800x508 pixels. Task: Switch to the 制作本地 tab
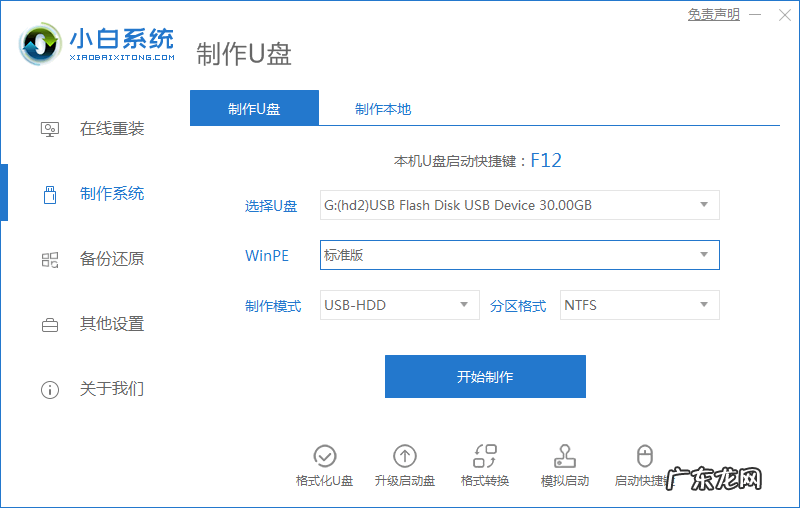click(x=383, y=109)
